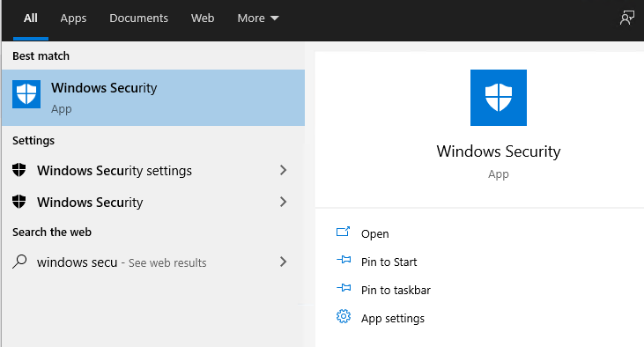
Task: Switch to the Apps tab
Action: pyautogui.click(x=73, y=18)
